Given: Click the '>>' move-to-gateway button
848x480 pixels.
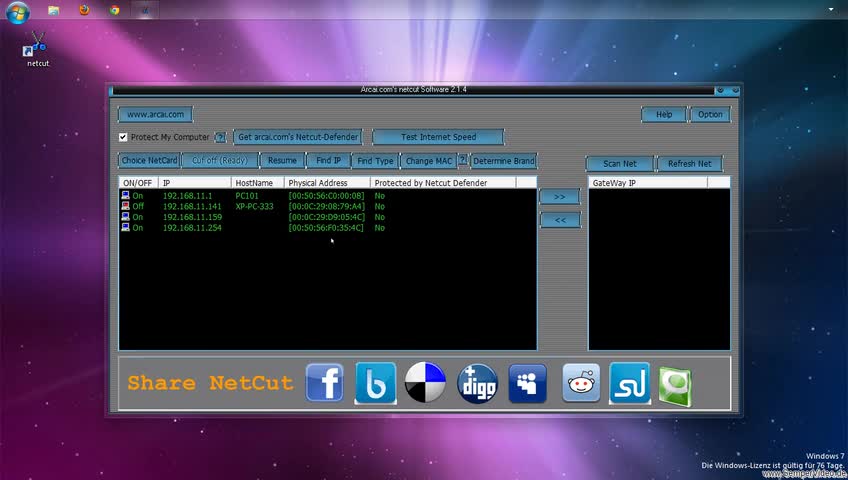Looking at the screenshot, I should coord(560,197).
